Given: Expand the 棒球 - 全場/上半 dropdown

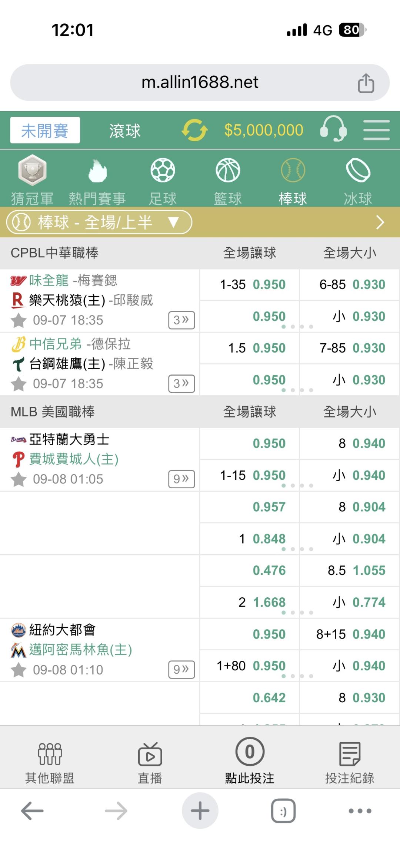Looking at the screenshot, I should tap(99, 222).
